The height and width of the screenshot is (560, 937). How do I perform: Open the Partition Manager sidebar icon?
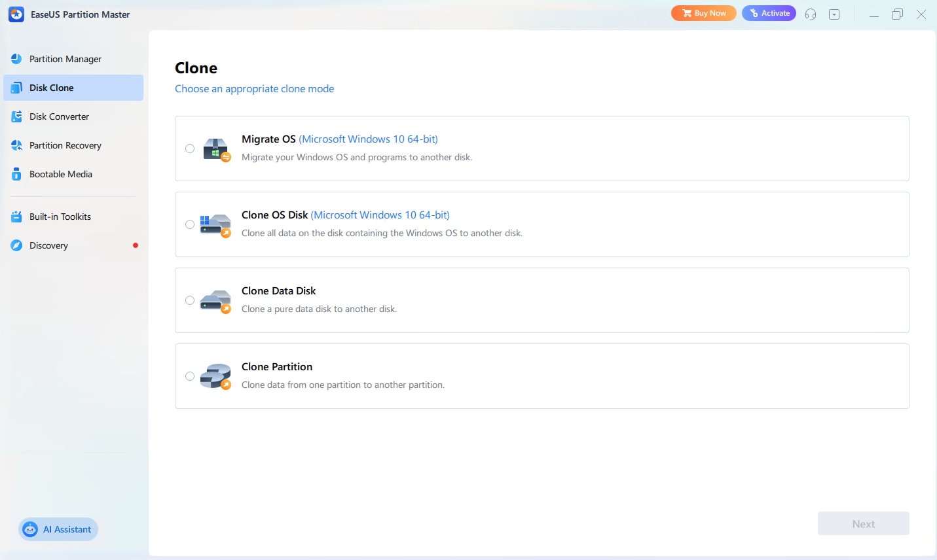pos(16,59)
